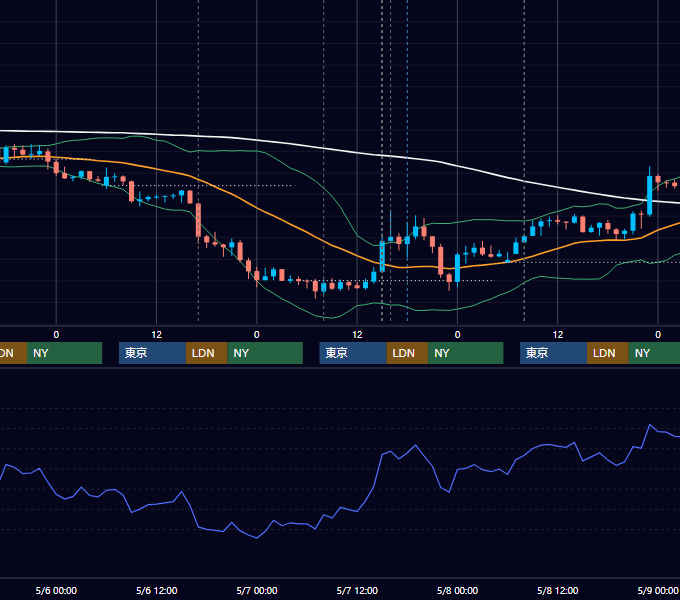This screenshot has height=600, width=680.
Task: Select the LDN session block on 5/7
Action: 407,353
